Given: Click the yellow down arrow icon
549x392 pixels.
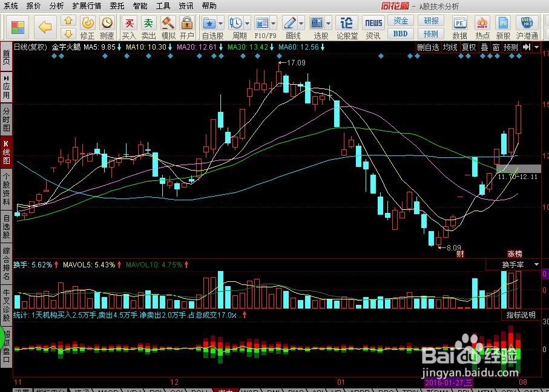Looking at the screenshot, I should (x=68, y=34).
